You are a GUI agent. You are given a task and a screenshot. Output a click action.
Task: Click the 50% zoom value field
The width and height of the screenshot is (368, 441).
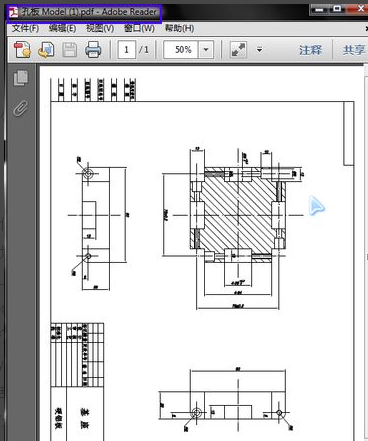coord(181,50)
